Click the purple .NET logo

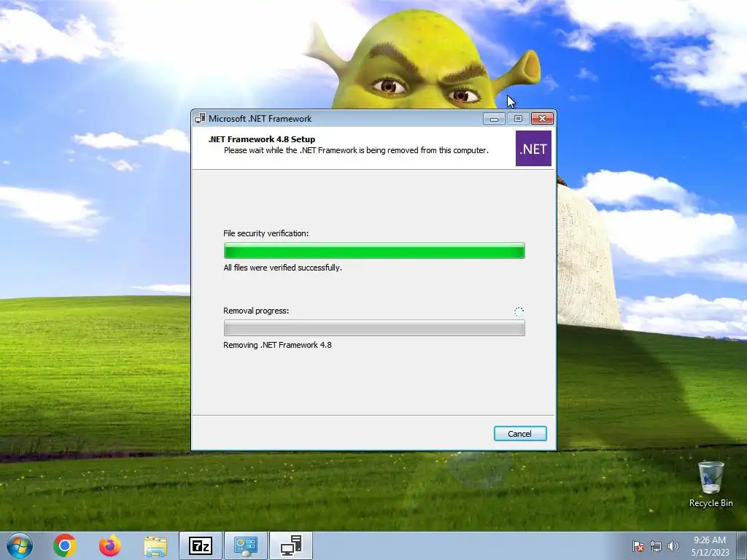point(533,149)
